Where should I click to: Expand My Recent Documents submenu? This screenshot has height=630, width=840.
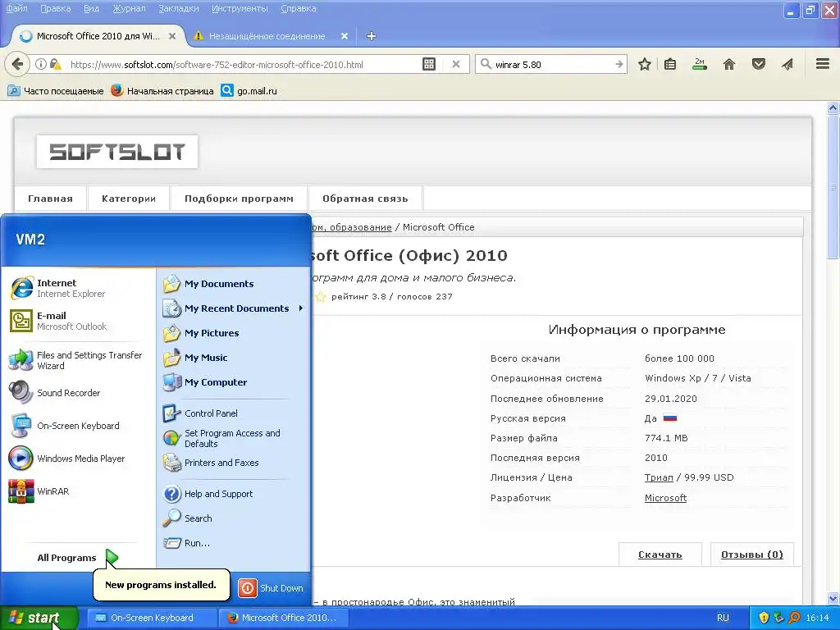234,308
